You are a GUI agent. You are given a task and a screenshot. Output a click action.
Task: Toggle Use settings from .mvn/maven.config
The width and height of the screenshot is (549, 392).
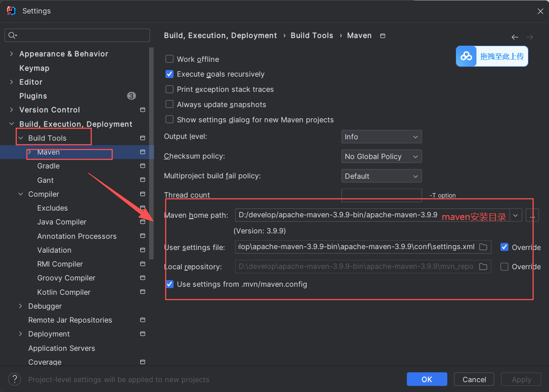click(169, 284)
